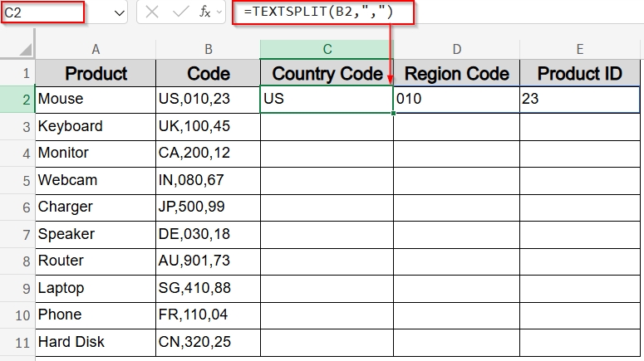The width and height of the screenshot is (644, 361).
Task: Select row 7 header
Action: (17, 234)
